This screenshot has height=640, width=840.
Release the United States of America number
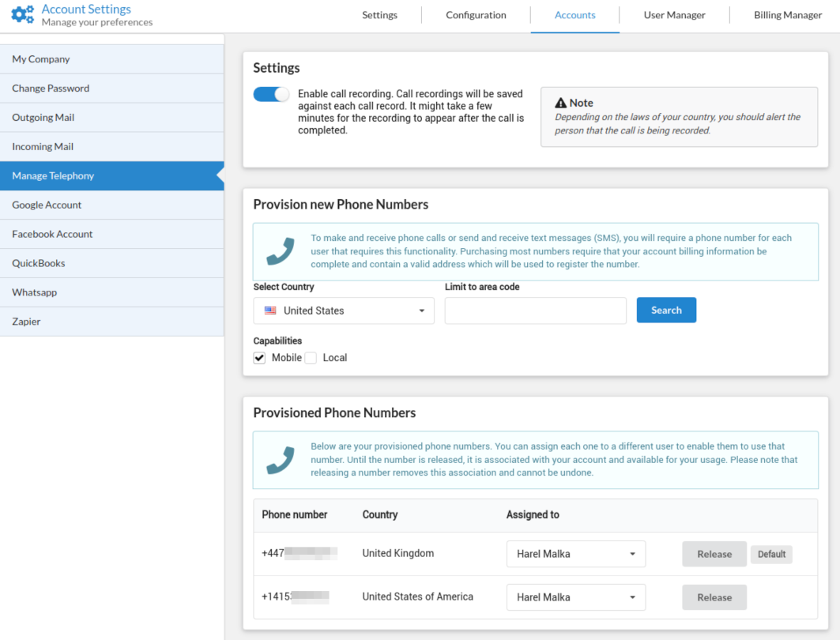click(x=714, y=597)
